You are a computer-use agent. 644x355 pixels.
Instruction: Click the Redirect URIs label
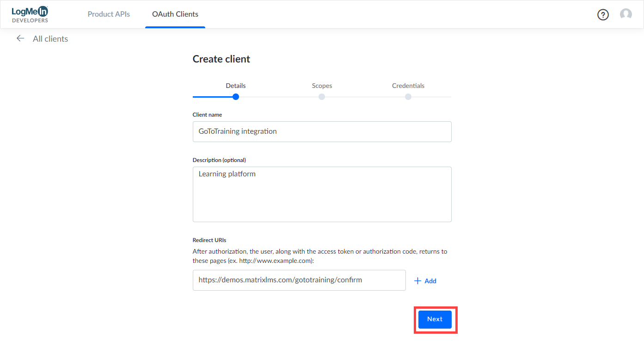coord(209,240)
